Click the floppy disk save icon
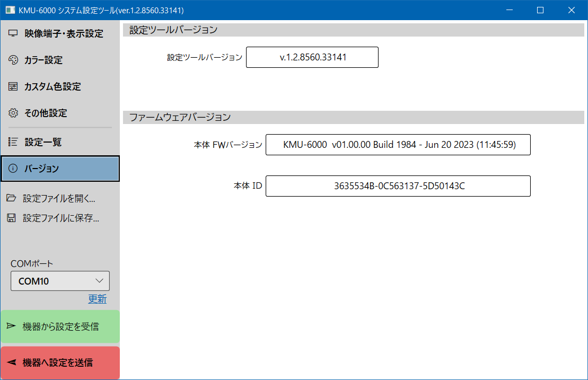 (11, 218)
